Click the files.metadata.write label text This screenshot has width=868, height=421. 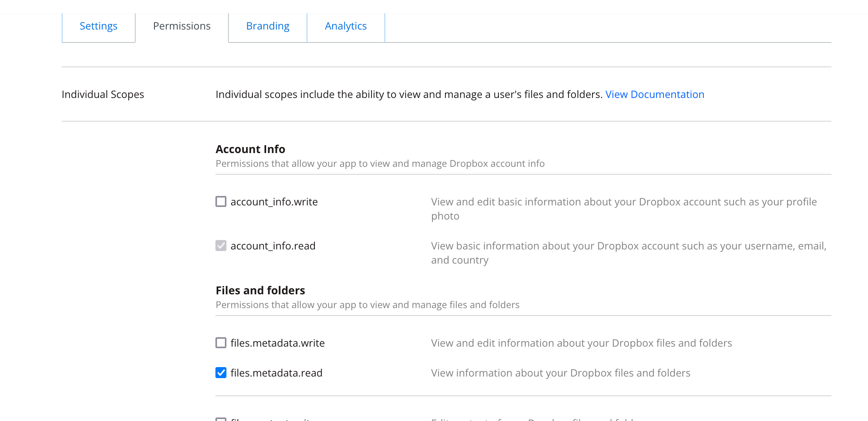click(278, 343)
